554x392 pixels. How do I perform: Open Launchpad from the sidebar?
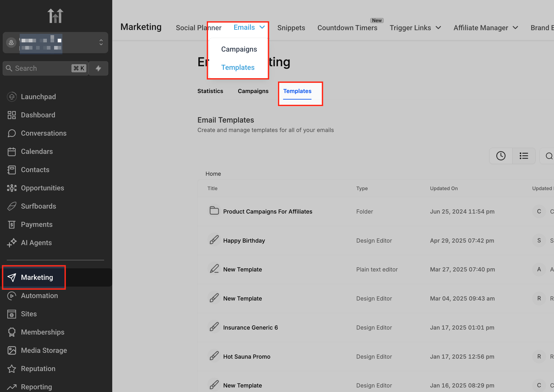[38, 97]
